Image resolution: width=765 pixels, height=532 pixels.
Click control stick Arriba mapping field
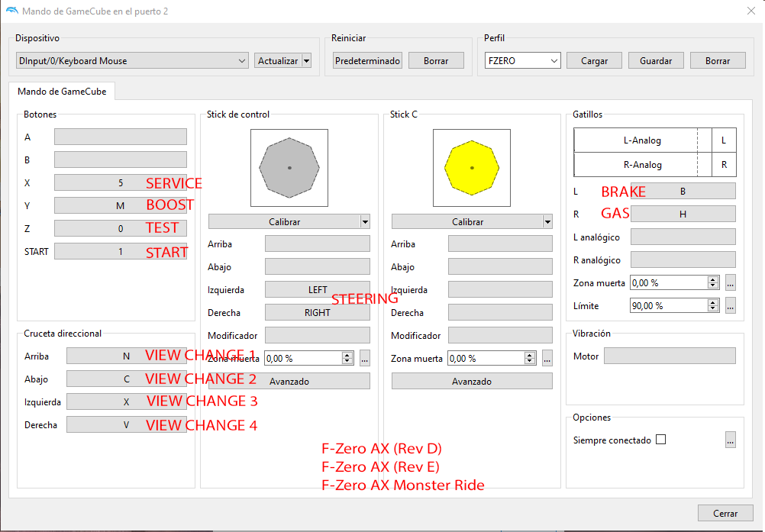[317, 243]
